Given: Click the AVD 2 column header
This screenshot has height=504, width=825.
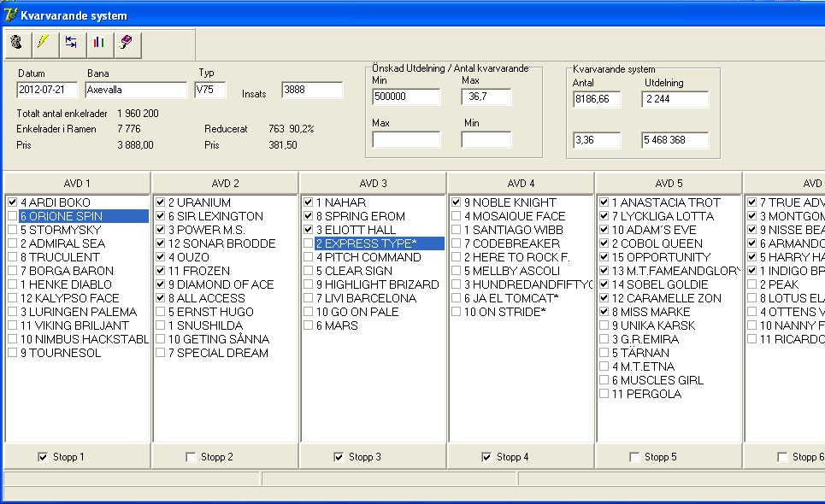Looking at the screenshot, I should click(225, 183).
